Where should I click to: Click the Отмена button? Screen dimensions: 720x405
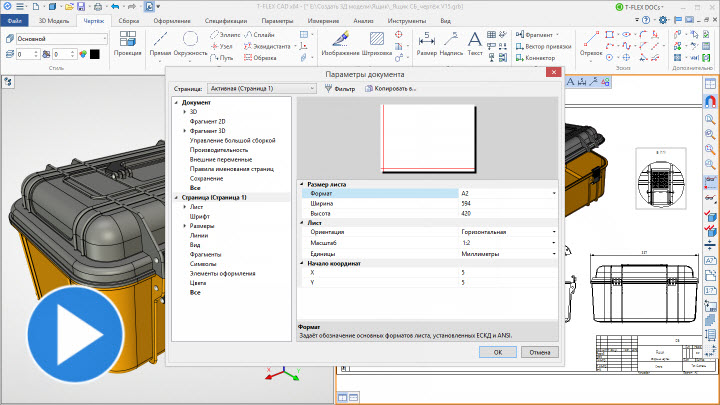point(539,352)
